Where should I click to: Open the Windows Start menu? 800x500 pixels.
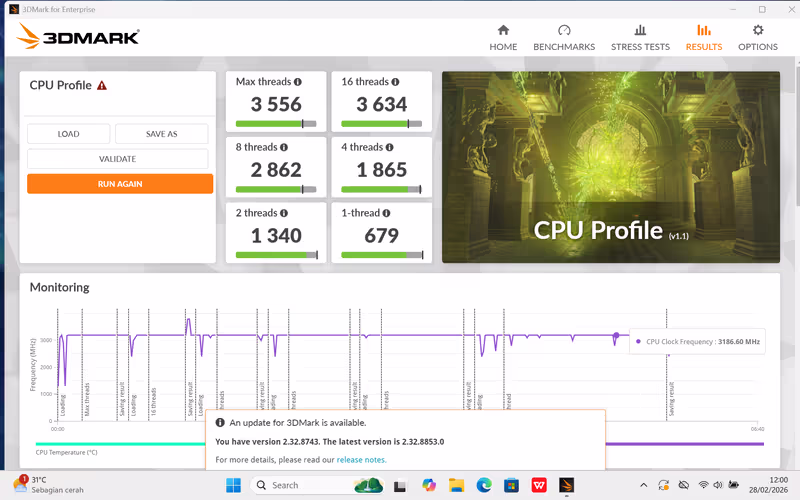click(x=233, y=485)
